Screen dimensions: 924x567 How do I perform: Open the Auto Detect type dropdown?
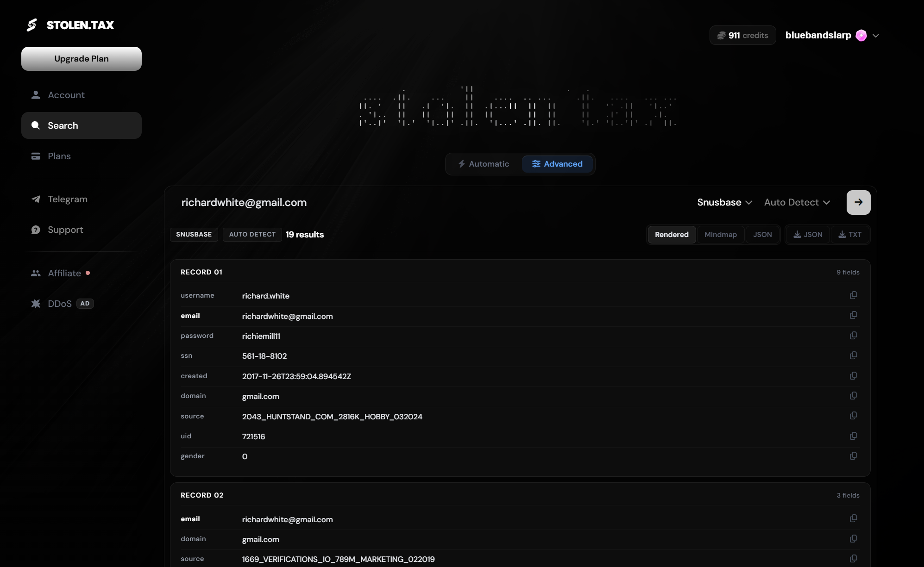click(x=797, y=202)
